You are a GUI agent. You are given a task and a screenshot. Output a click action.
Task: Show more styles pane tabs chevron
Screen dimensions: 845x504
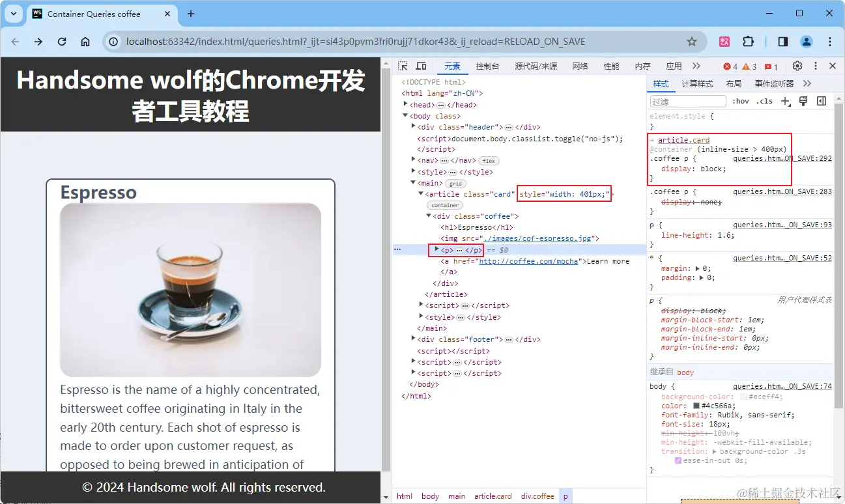pyautogui.click(x=807, y=83)
